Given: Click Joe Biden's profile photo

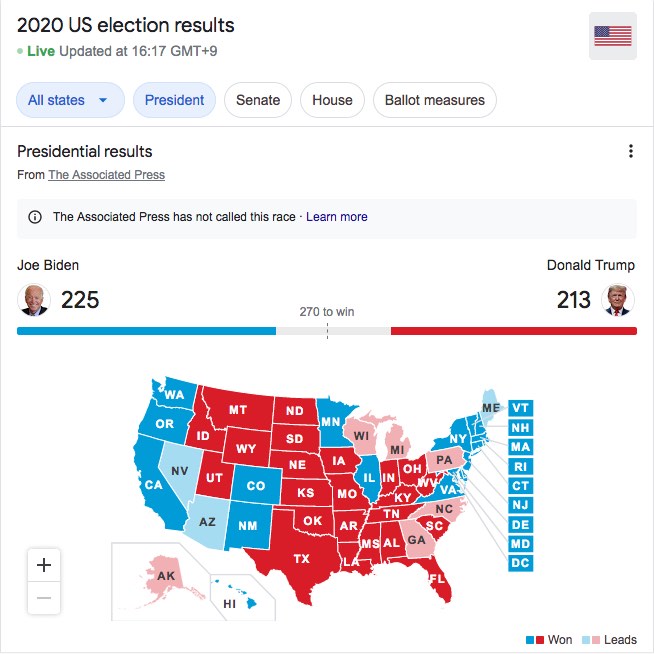Looking at the screenshot, I should click(x=34, y=300).
